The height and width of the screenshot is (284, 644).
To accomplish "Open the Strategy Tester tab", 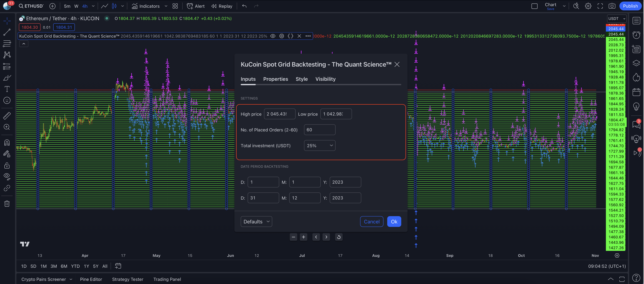I will tap(127, 279).
